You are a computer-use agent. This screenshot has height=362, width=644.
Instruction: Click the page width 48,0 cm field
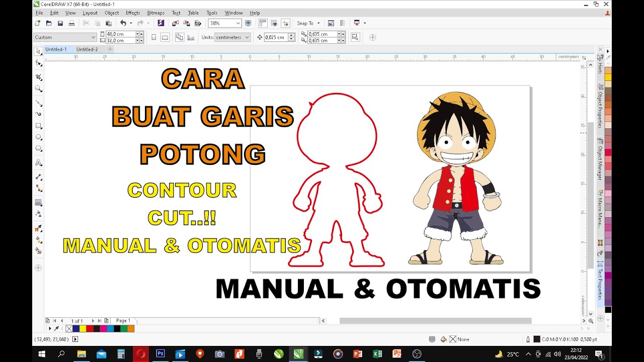coord(121,34)
